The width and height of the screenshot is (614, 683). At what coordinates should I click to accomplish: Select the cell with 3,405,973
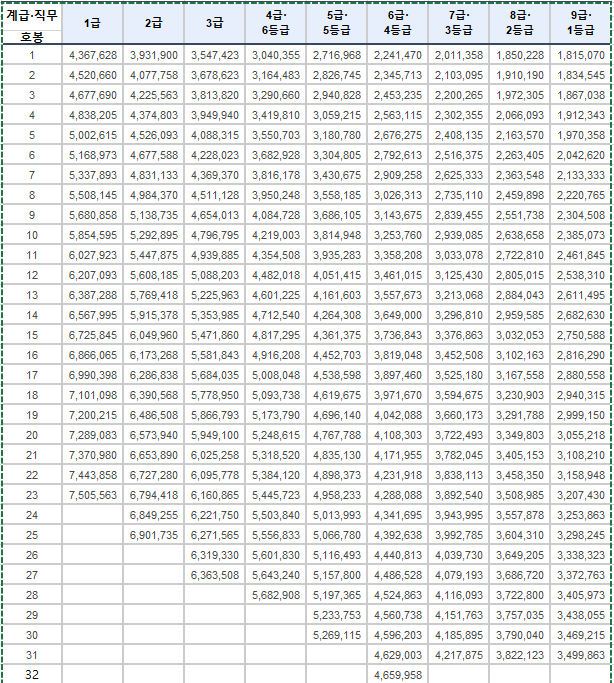pyautogui.click(x=580, y=596)
